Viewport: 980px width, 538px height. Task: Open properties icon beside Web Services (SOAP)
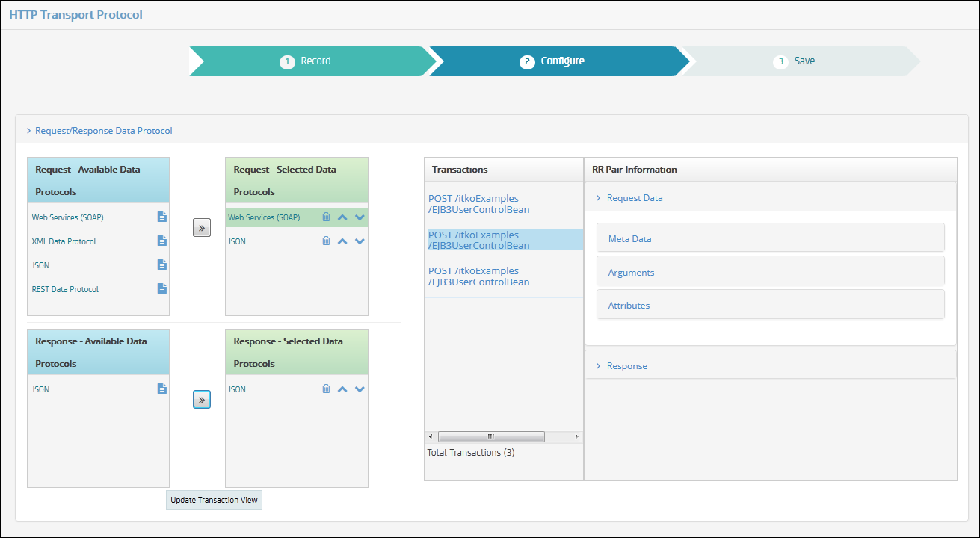coord(161,217)
